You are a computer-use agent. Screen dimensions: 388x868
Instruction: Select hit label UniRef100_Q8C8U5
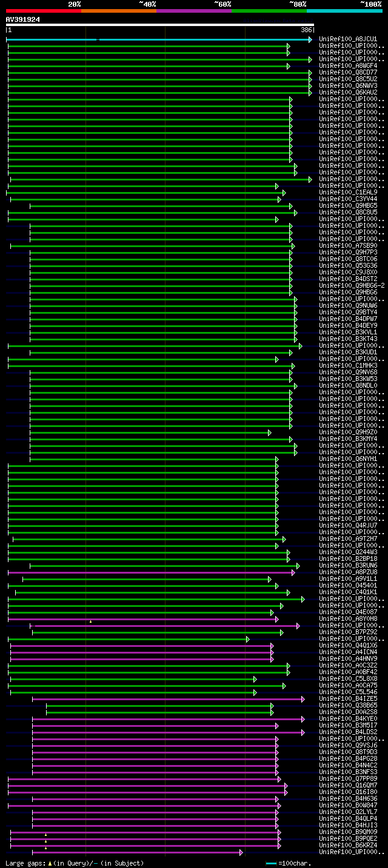(349, 213)
